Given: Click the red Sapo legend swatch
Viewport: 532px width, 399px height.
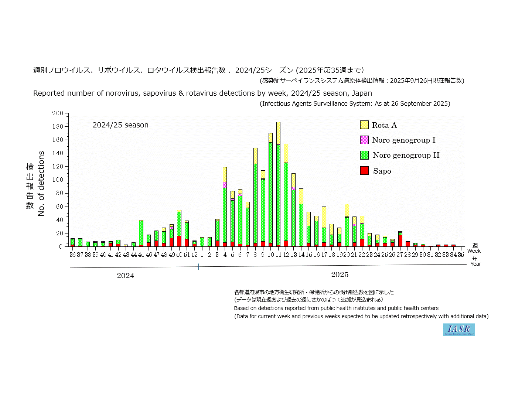Looking at the screenshot, I should tap(364, 171).
